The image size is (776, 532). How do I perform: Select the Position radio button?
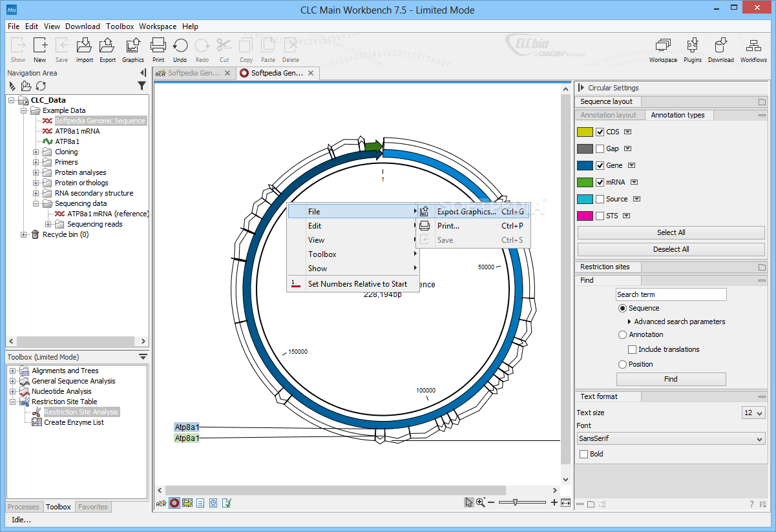click(x=623, y=364)
